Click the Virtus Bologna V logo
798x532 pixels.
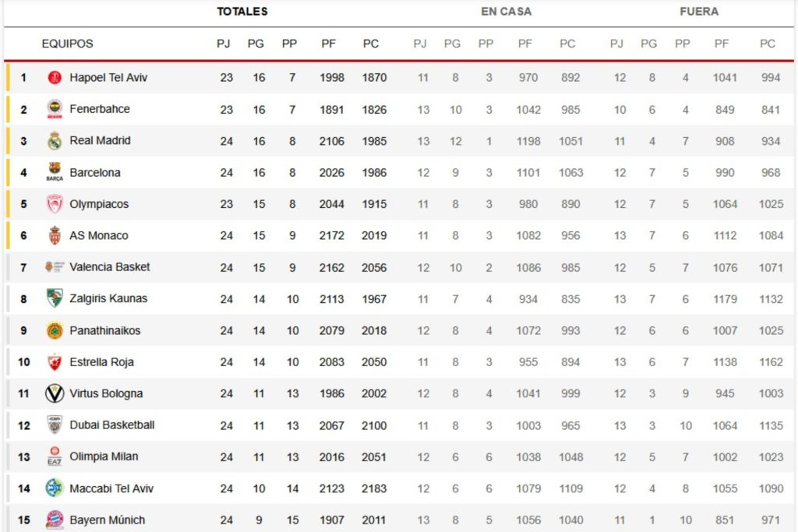coord(54,393)
